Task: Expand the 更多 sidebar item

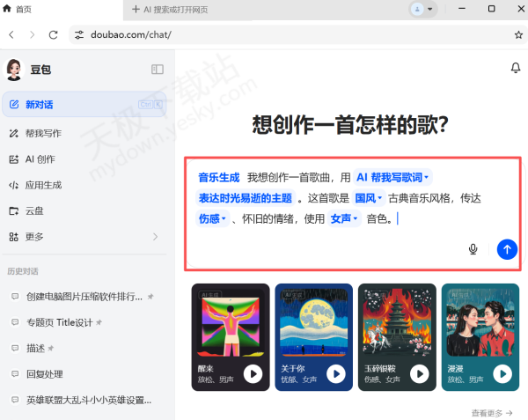Action: (x=84, y=237)
